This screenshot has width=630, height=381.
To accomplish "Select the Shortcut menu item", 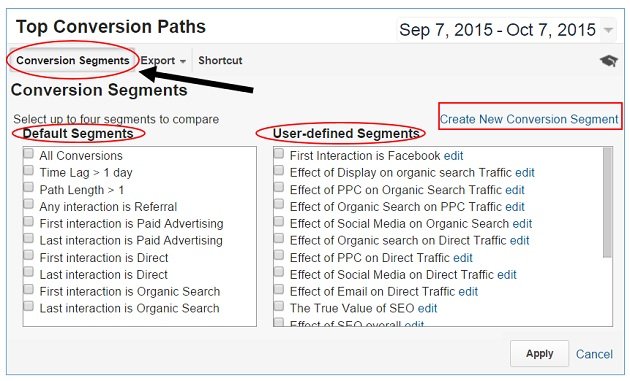I will tap(220, 60).
